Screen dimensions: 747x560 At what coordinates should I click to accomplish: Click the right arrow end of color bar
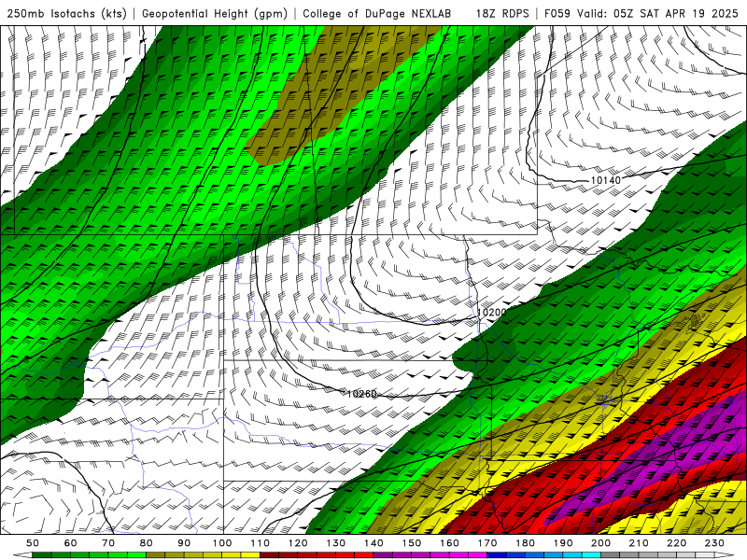coord(725,554)
